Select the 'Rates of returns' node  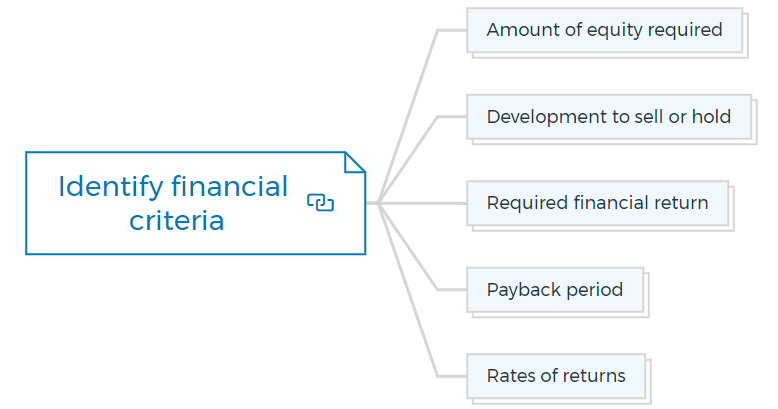coord(556,376)
